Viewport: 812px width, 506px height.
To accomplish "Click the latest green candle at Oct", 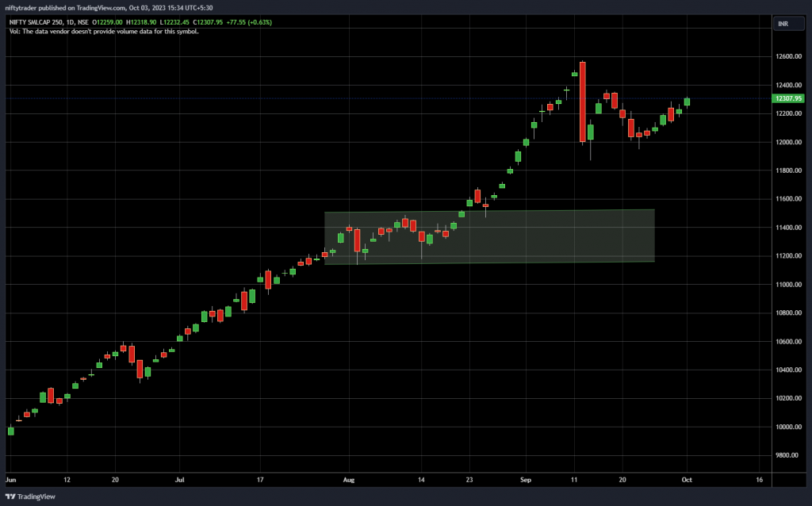I will pos(687,102).
